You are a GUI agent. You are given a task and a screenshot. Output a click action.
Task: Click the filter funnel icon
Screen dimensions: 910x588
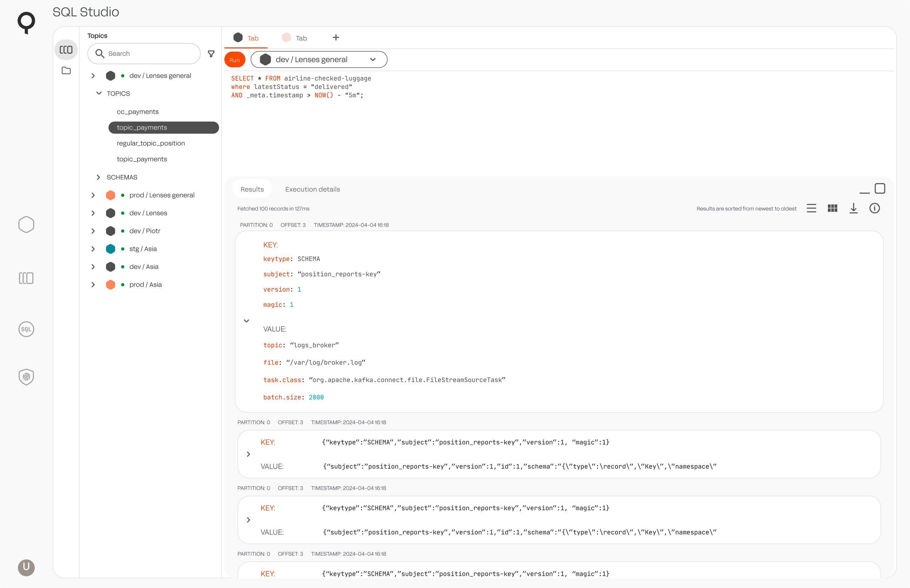211,54
